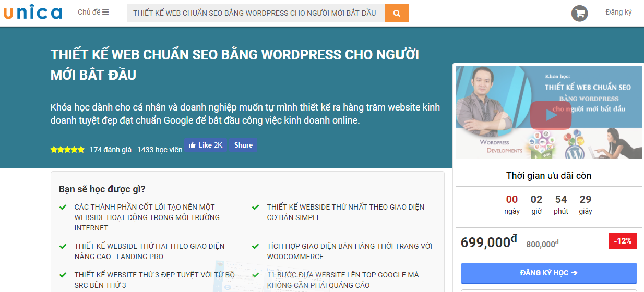
Task: Click checkmark beside 11 BƯỚC ĐƯA WEBSITE item
Action: tap(256, 275)
